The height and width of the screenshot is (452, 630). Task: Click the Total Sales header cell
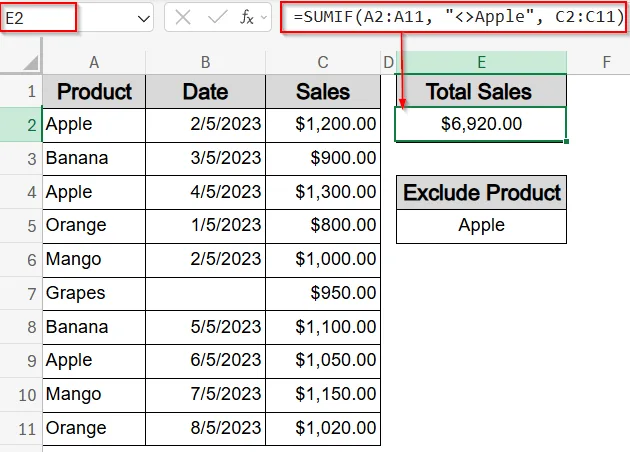(x=481, y=91)
